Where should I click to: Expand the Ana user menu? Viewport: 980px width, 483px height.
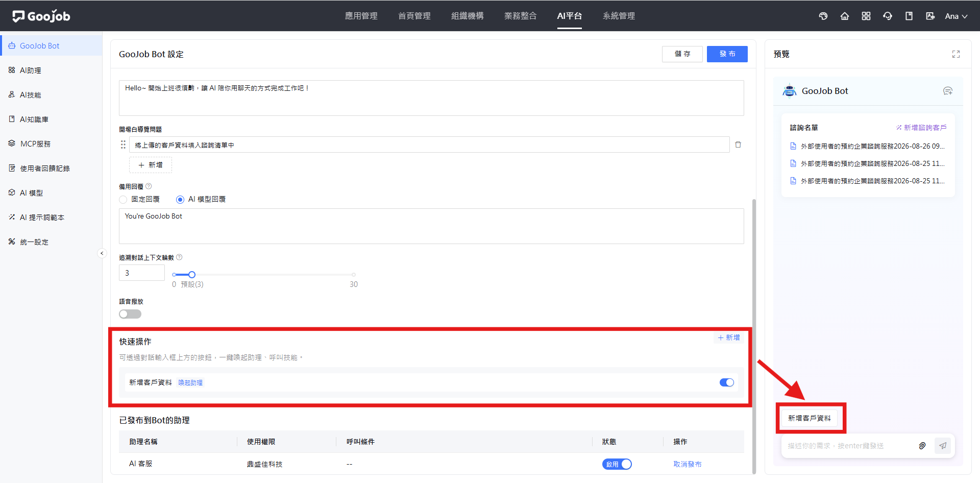[956, 16]
